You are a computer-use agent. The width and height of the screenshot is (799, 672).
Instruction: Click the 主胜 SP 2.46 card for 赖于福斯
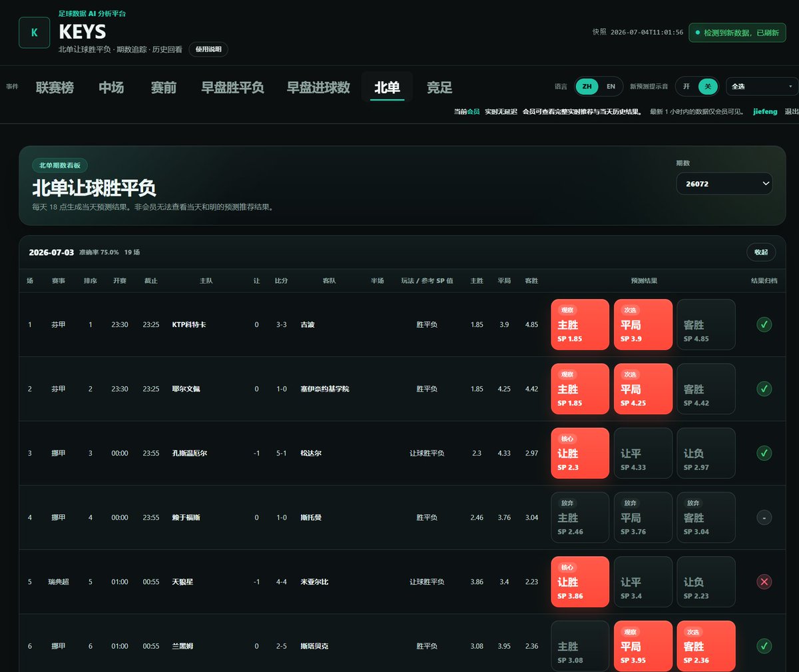click(580, 517)
